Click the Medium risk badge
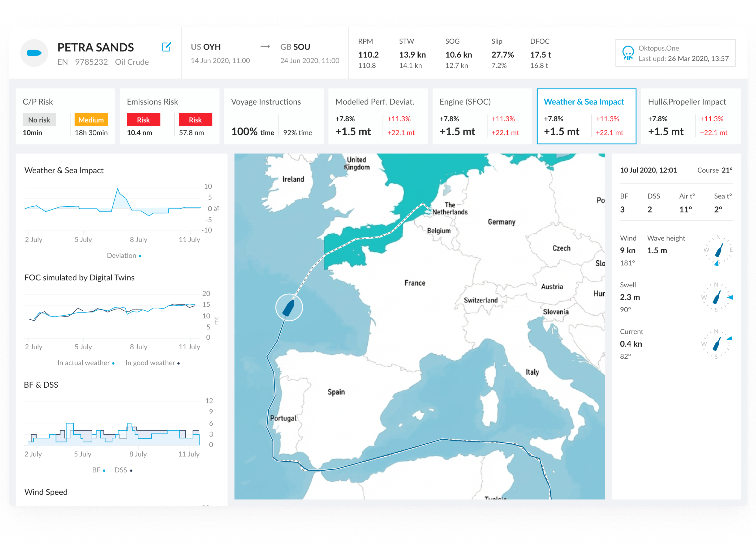756x550 pixels. point(91,120)
